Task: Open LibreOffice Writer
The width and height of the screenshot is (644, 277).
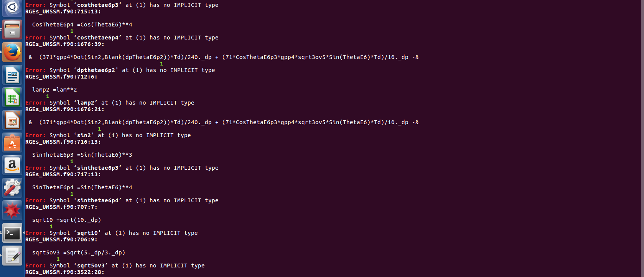Action: coord(12,75)
